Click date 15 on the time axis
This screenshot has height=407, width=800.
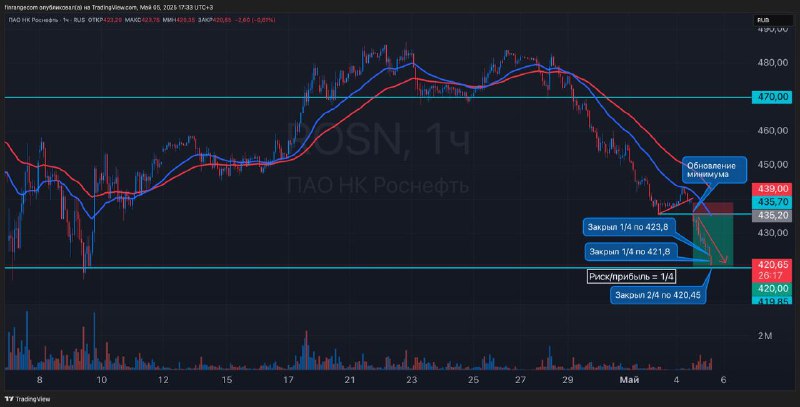(227, 380)
